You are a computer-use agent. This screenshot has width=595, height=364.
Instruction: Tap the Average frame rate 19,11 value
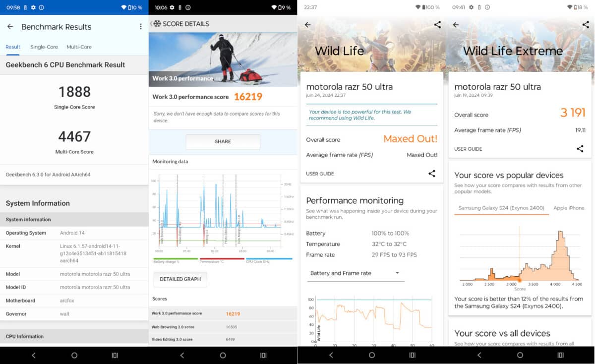coord(580,130)
